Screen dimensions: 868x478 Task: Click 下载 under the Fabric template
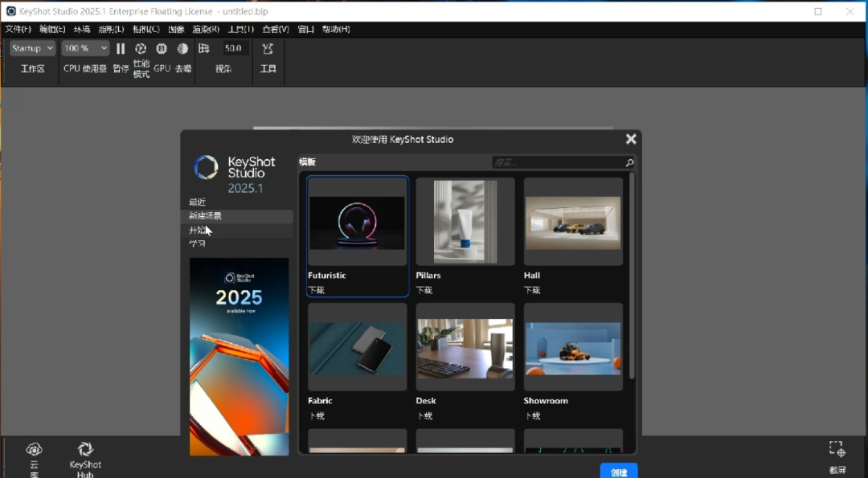click(x=316, y=415)
